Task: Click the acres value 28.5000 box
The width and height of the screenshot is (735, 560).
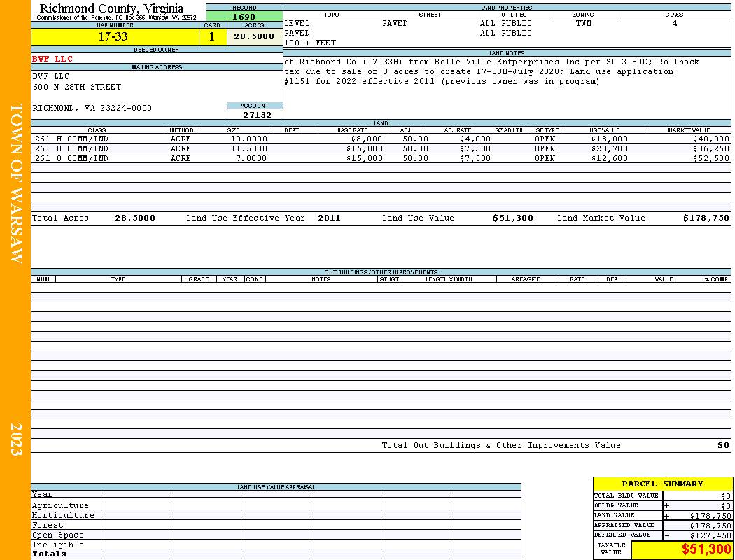Action: [x=255, y=36]
